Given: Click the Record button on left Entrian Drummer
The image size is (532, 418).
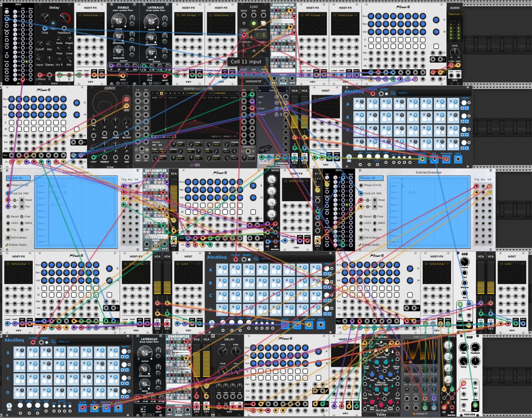Looking at the screenshot, I should tap(9, 216).
